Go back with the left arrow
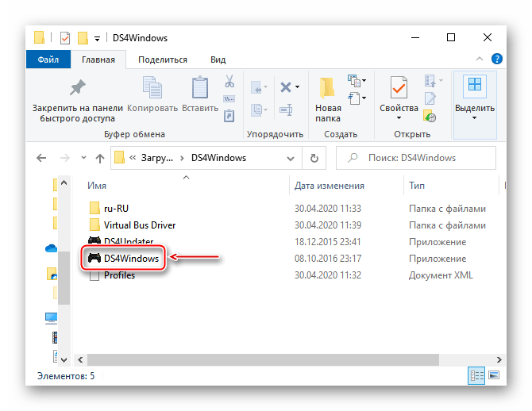The height and width of the screenshot is (411, 532). coord(41,158)
